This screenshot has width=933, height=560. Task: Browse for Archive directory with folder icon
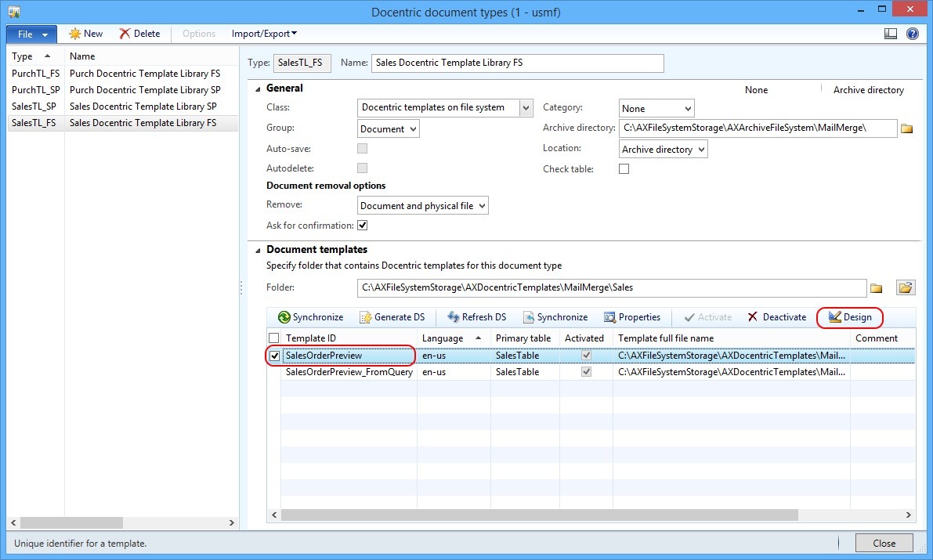(x=907, y=128)
